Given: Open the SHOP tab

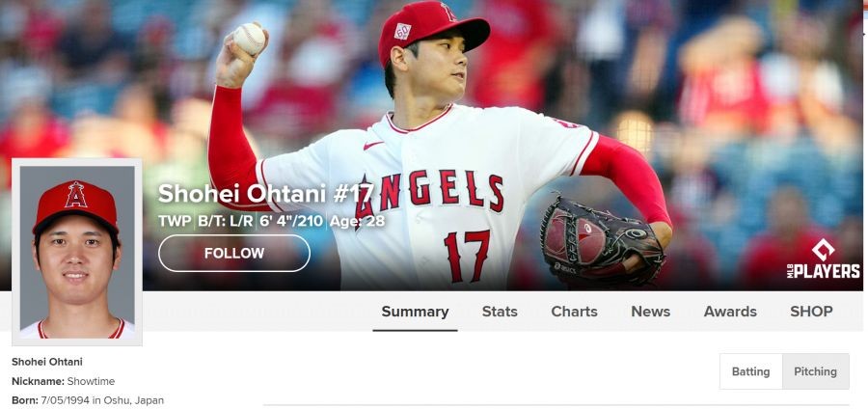Looking at the screenshot, I should (x=811, y=312).
